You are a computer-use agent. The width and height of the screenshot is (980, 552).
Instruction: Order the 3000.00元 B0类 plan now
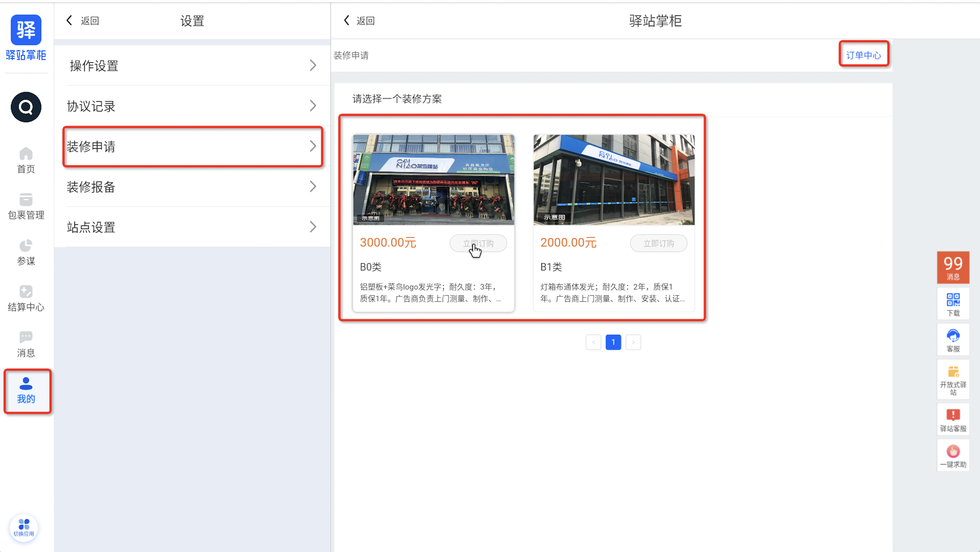(478, 243)
